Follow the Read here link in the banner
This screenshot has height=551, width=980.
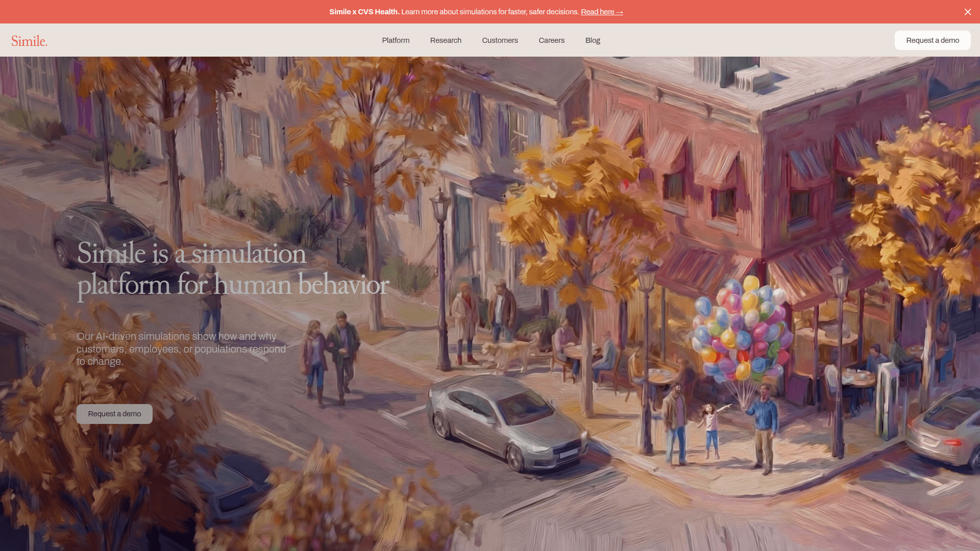[x=597, y=12]
